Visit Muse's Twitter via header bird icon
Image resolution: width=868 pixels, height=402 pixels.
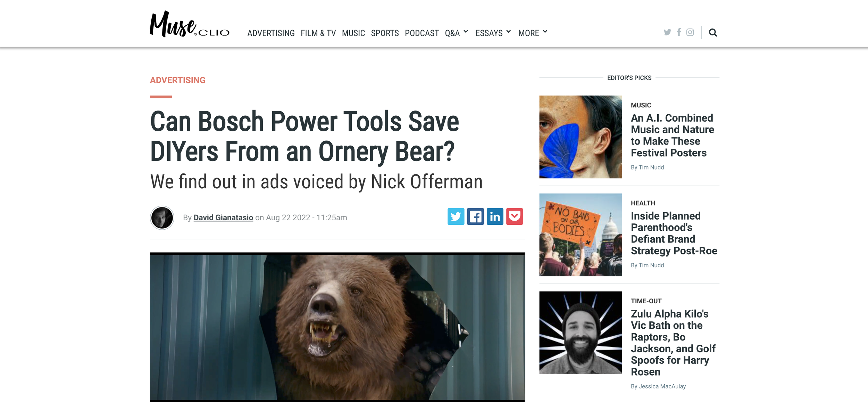point(667,32)
